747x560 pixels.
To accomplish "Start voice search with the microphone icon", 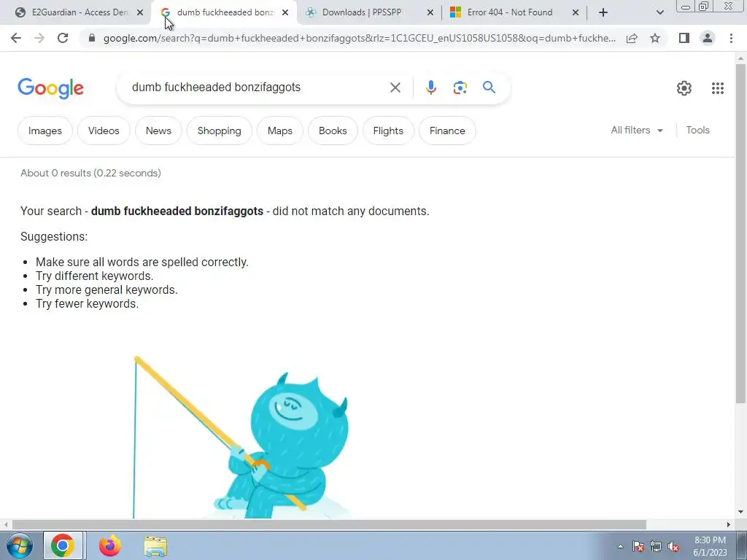I will (x=430, y=87).
